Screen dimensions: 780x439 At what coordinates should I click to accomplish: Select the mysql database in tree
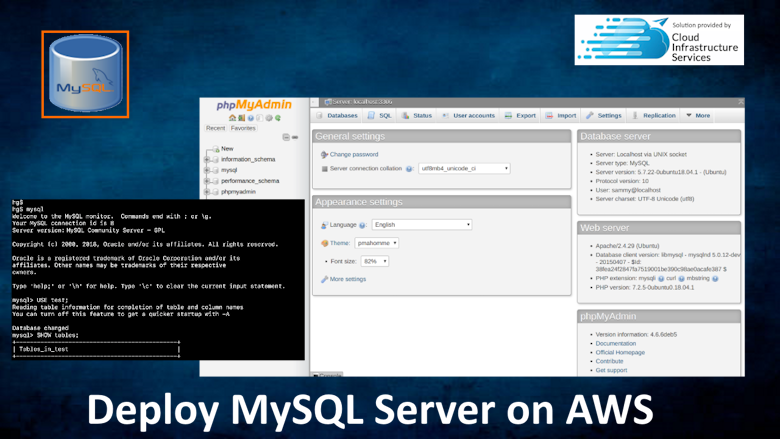(229, 170)
